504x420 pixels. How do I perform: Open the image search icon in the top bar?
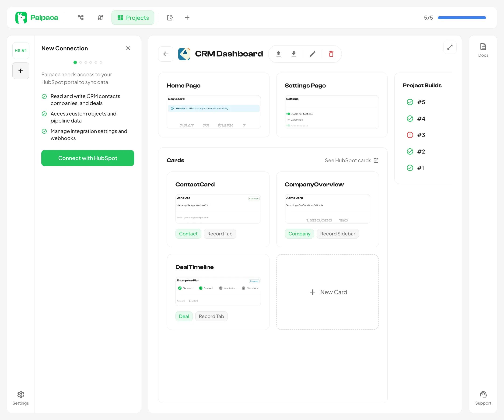(x=170, y=17)
